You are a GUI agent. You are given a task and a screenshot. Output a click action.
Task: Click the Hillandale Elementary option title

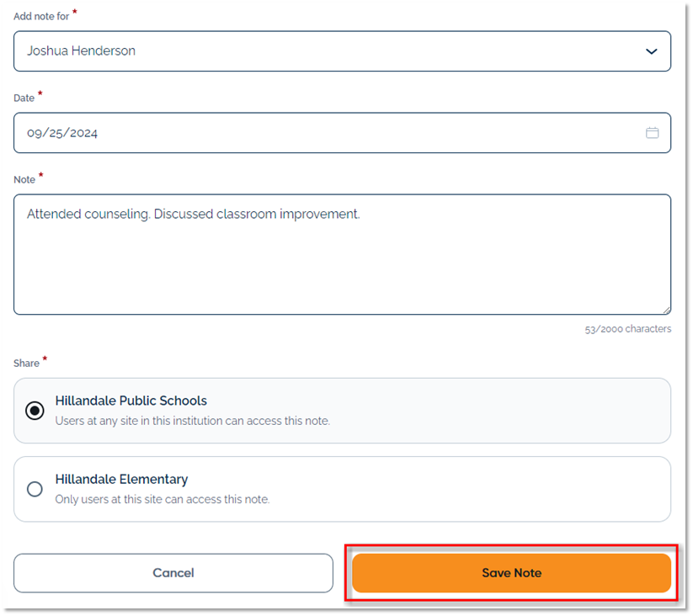click(121, 479)
